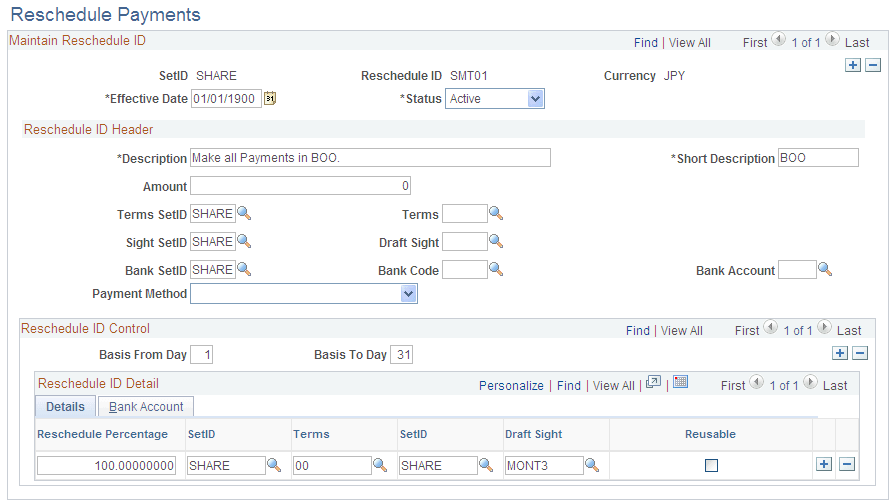Show previous row in Reschedule ID Control

[x=771, y=328]
